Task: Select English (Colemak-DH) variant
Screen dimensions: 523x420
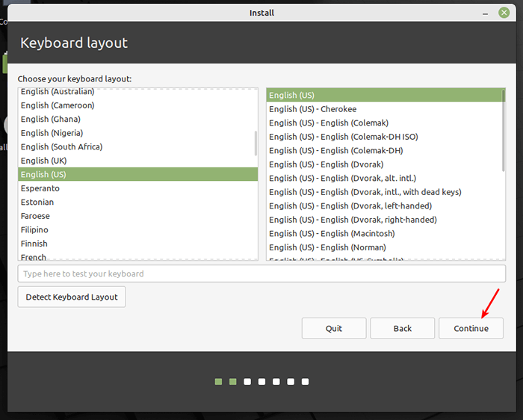Action: tap(384, 151)
